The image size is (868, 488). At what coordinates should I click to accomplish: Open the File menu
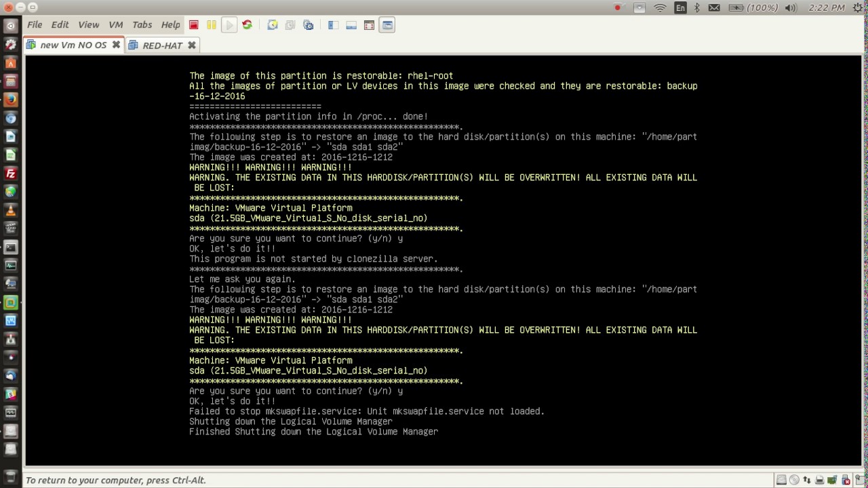[x=35, y=24]
